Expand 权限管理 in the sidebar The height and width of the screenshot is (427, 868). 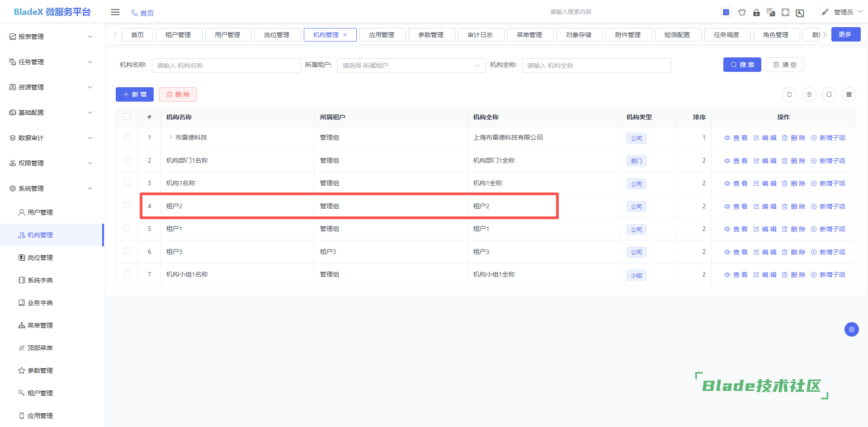click(x=52, y=163)
